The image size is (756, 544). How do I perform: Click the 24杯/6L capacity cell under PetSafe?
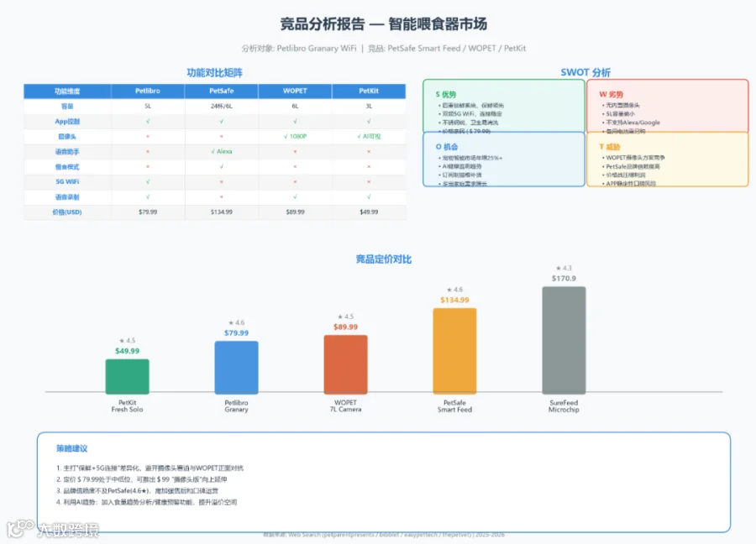[221, 106]
